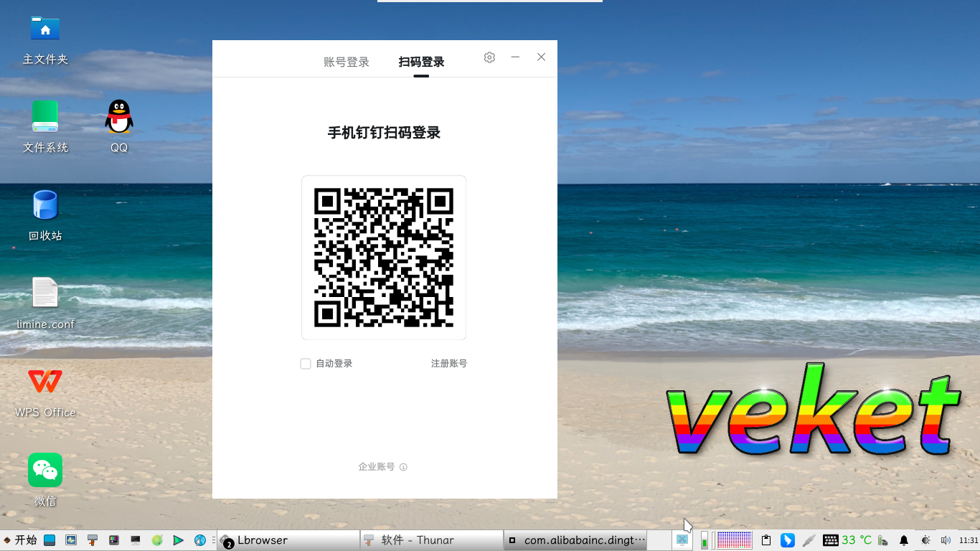Click the scissors screenshot tray icon
Image resolution: width=980 pixels, height=551 pixels.
point(682,540)
